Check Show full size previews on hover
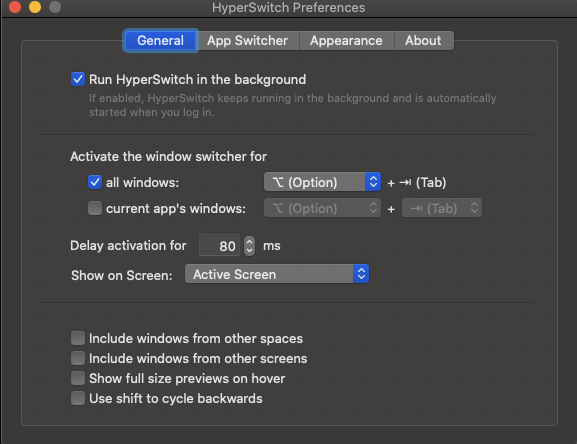Image resolution: width=577 pixels, height=444 pixels. point(78,378)
